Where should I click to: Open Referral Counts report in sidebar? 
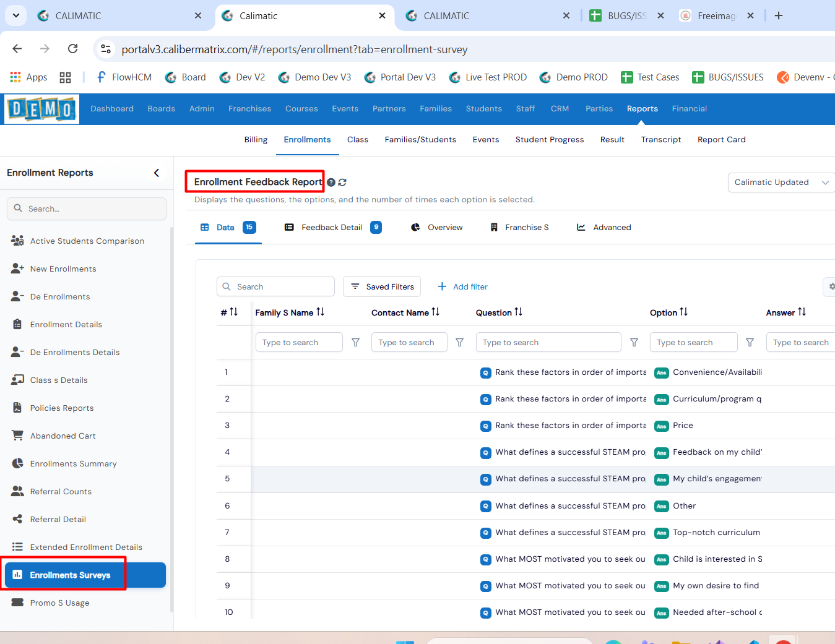(61, 492)
